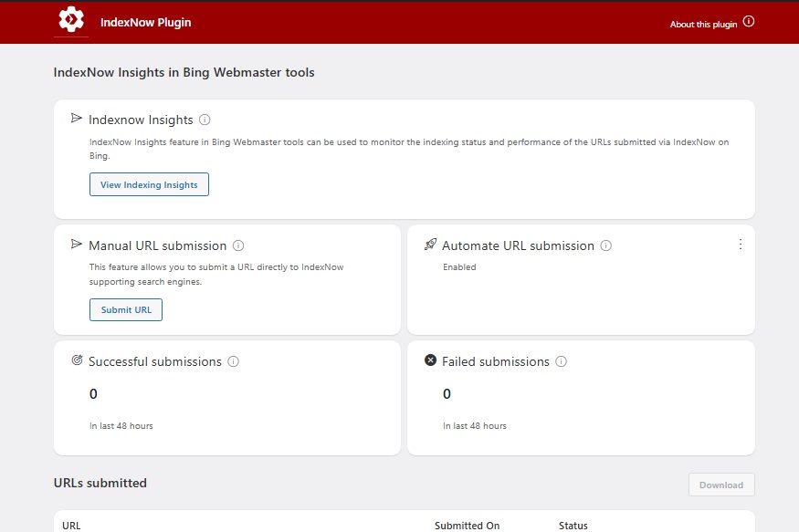Click the failed submissions X circle icon

[x=431, y=360]
